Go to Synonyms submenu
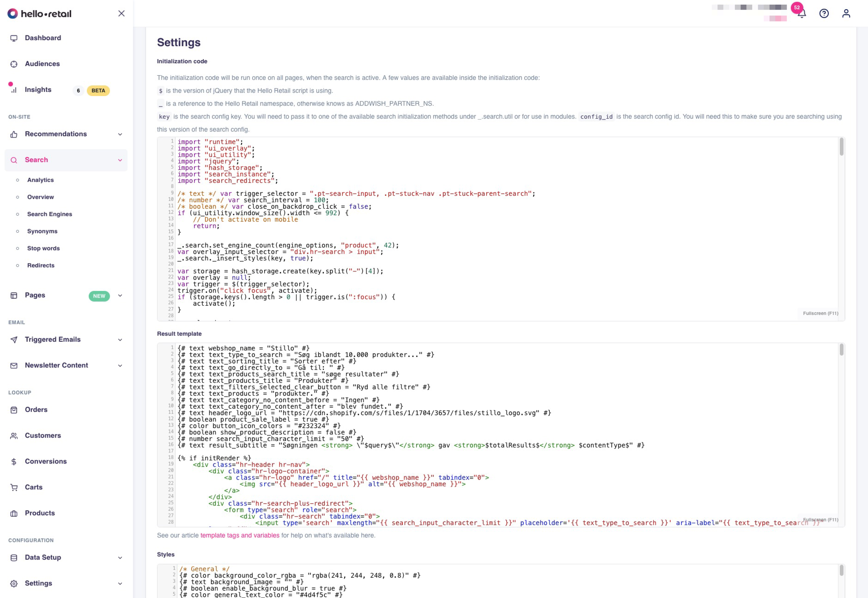Screen dimensions: 868x598 (42, 231)
